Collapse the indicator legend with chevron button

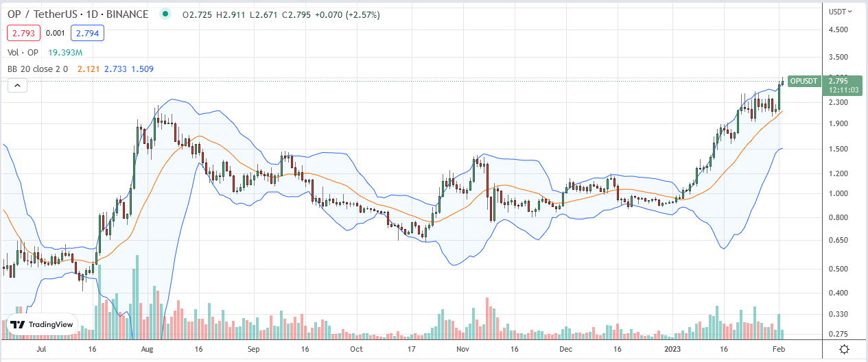pos(17,85)
